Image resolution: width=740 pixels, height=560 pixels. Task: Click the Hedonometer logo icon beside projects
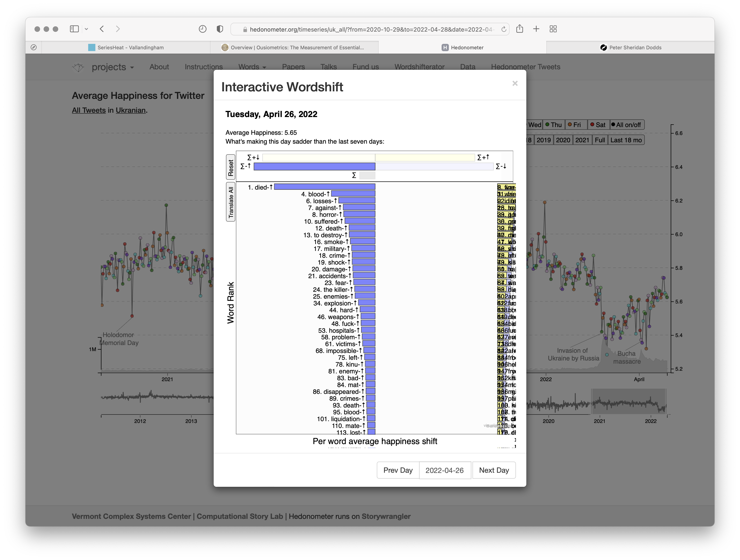click(x=78, y=67)
